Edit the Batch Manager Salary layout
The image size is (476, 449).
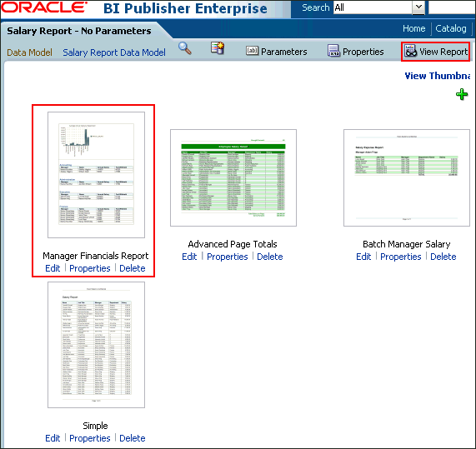pos(363,257)
